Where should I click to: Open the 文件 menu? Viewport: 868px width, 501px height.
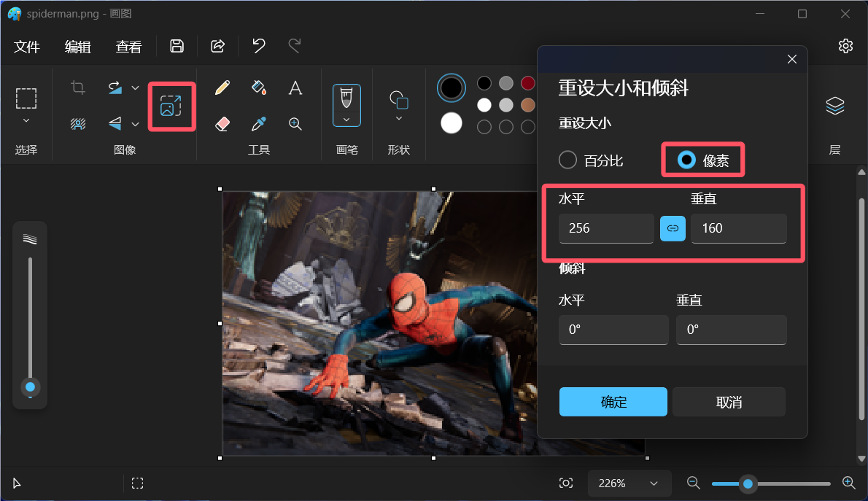pyautogui.click(x=26, y=47)
